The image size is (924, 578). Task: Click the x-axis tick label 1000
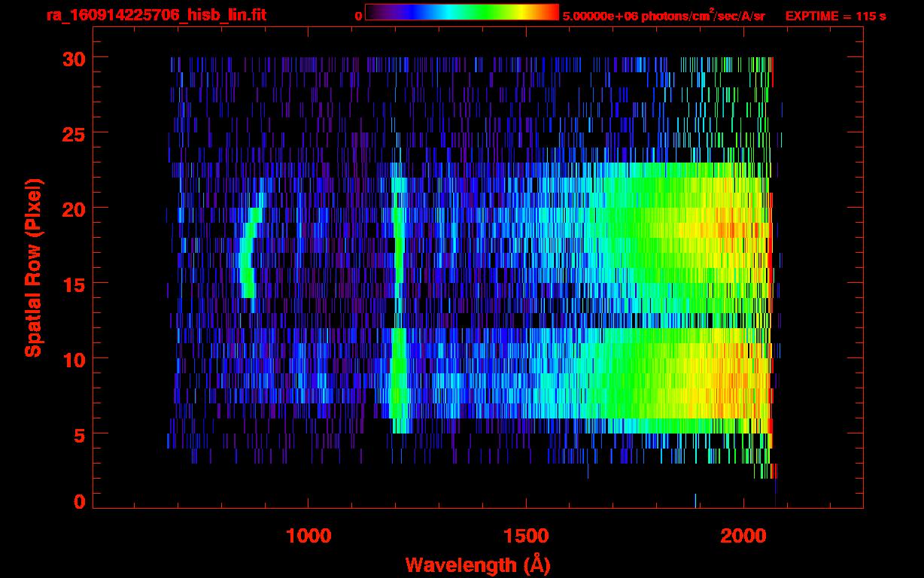click(309, 536)
